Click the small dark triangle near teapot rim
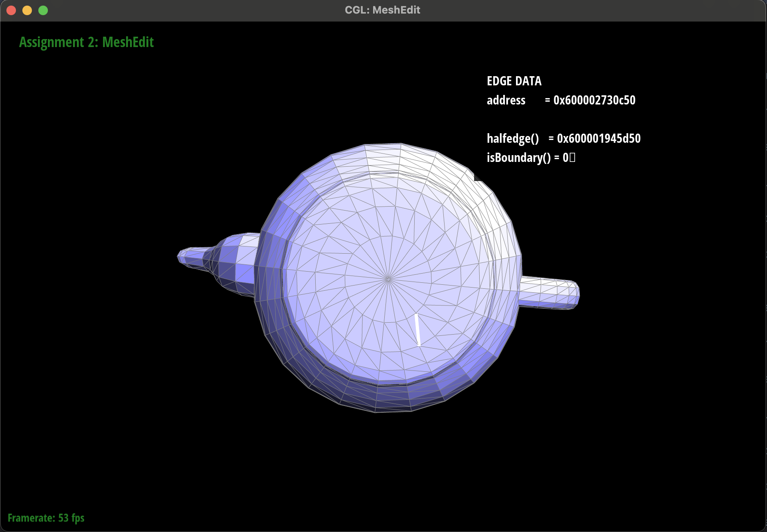The width and height of the screenshot is (767, 532). [x=477, y=177]
